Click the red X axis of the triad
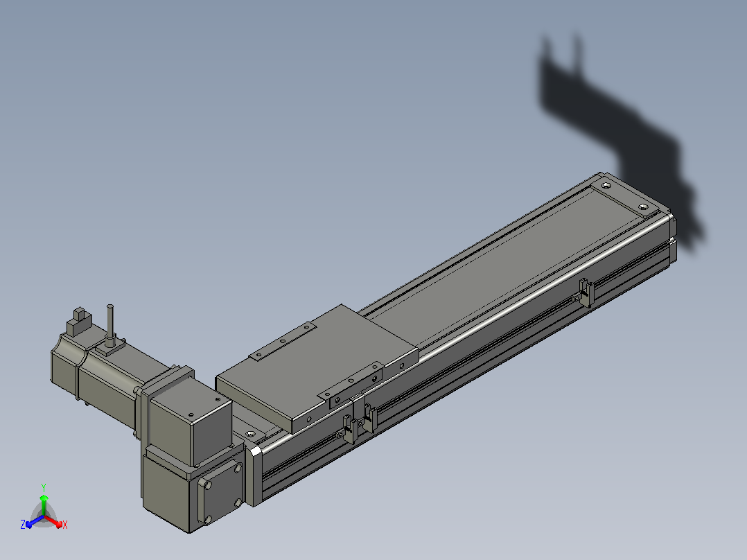This screenshot has height=560, width=747. click(x=54, y=522)
